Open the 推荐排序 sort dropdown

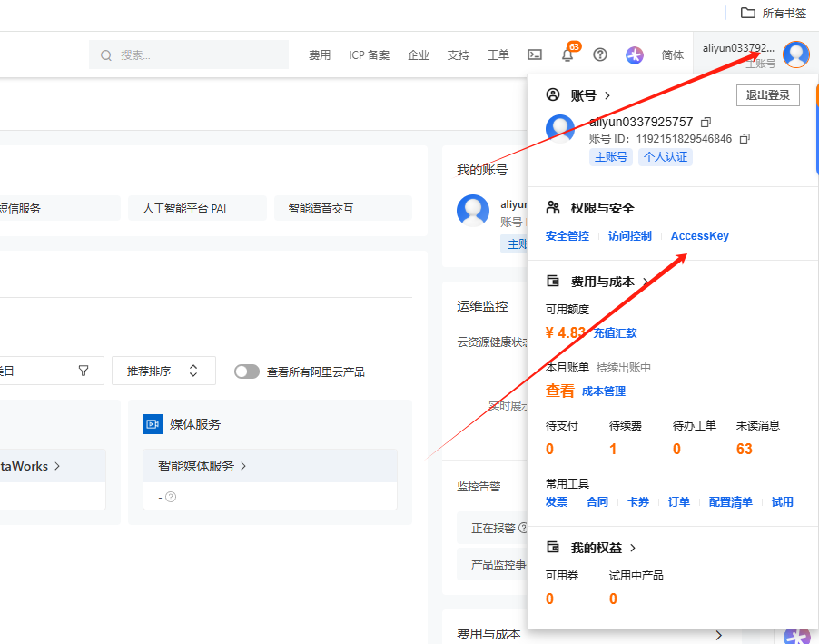pyautogui.click(x=163, y=371)
